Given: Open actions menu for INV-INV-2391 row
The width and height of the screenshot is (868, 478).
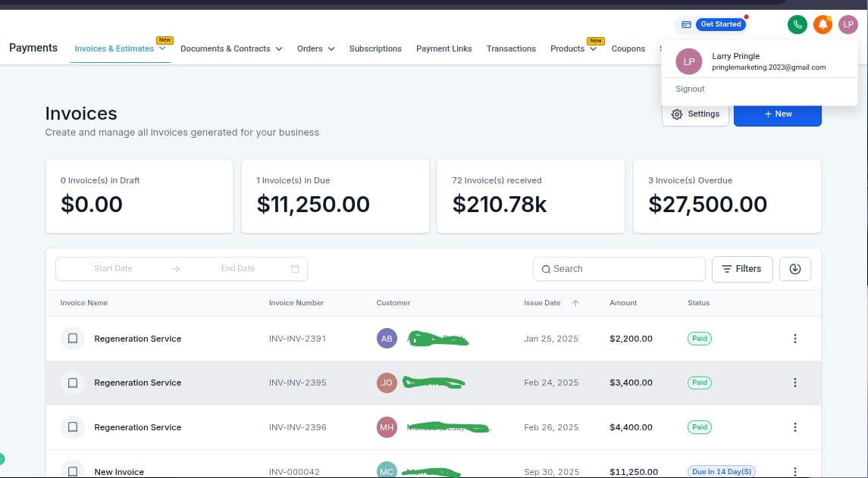Looking at the screenshot, I should coord(795,339).
